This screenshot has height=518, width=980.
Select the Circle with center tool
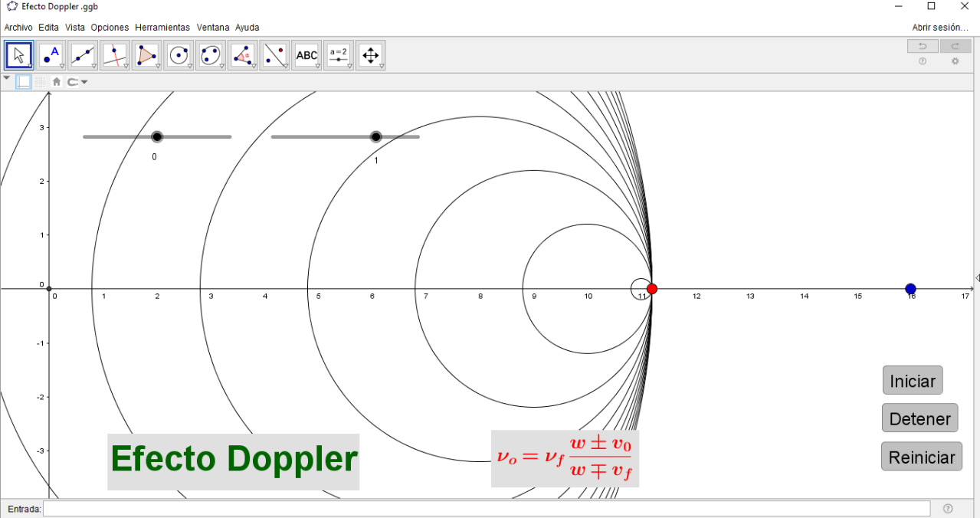coord(179,55)
